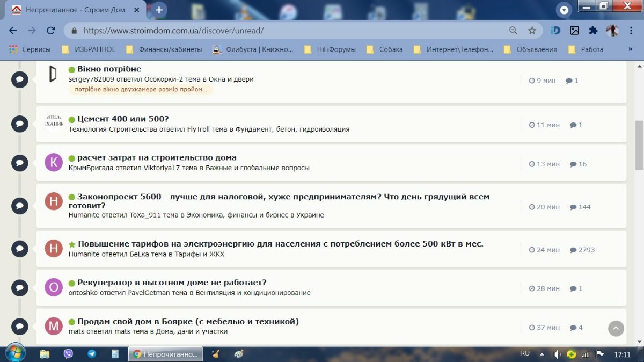Open Рекуператор в высотном доме не работает? topic
This screenshot has width=644, height=362.
172,283
